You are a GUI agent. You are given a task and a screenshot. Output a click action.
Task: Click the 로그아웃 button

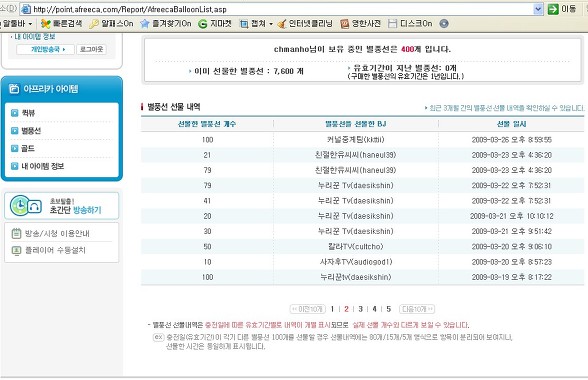click(92, 49)
